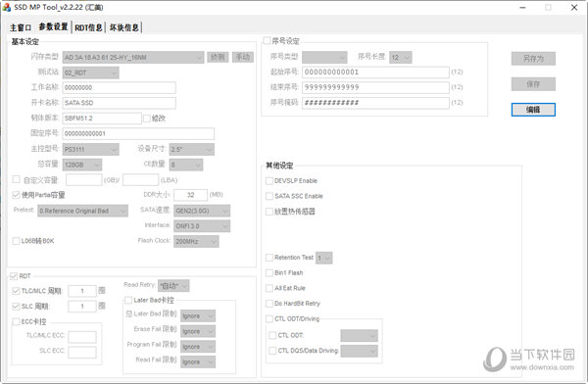Open the Flash Clock 200MHz dropdown
Viewport: 588px width, 384px height.
point(196,241)
